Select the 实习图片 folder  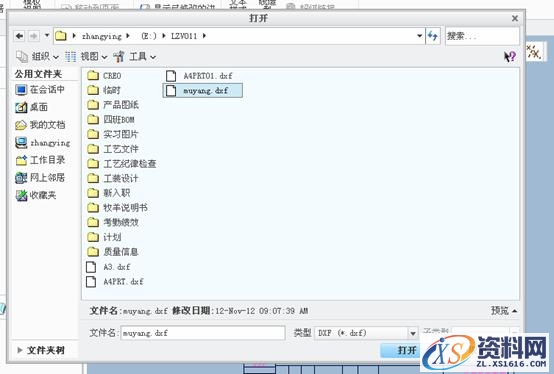click(113, 134)
